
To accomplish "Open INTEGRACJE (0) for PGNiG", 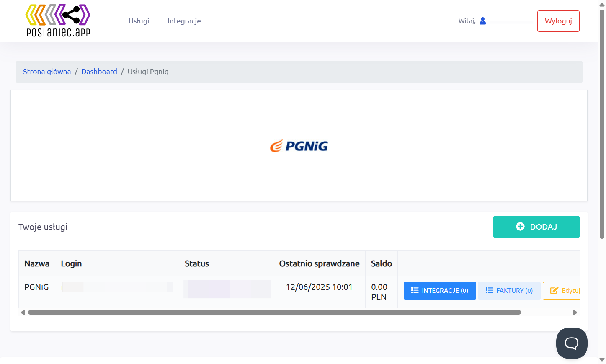I will point(440,291).
